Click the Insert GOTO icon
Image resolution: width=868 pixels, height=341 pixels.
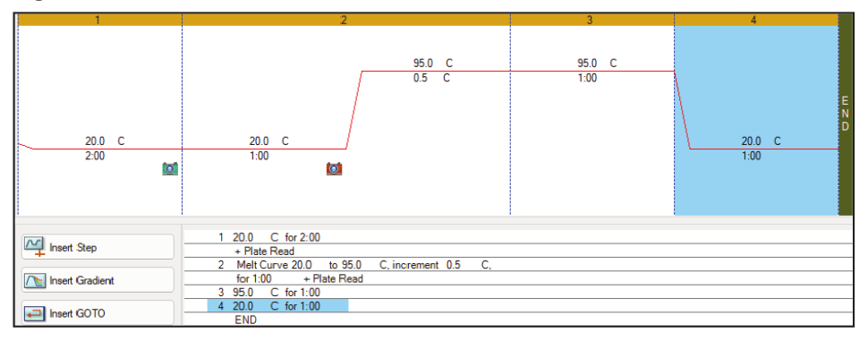(x=35, y=313)
